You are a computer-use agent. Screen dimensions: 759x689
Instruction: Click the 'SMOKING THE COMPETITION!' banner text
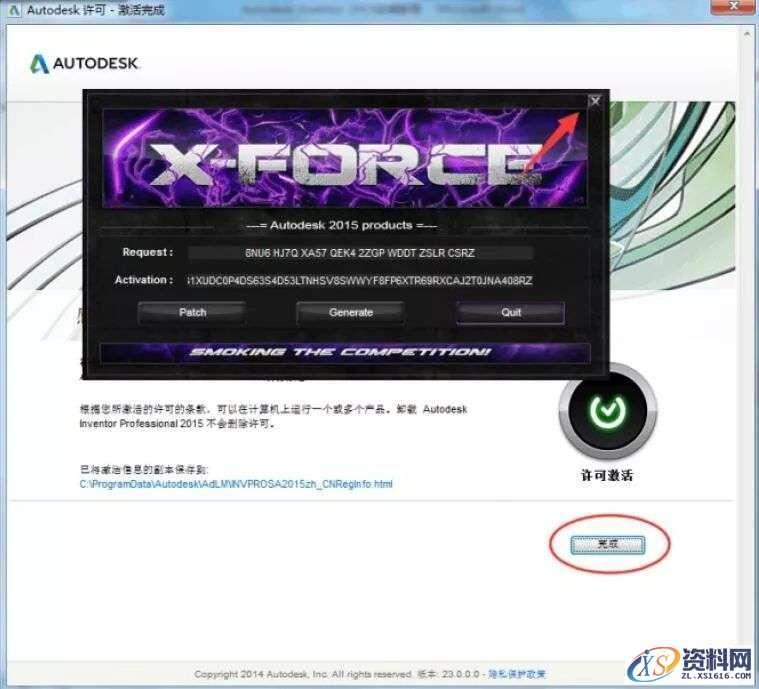341,352
